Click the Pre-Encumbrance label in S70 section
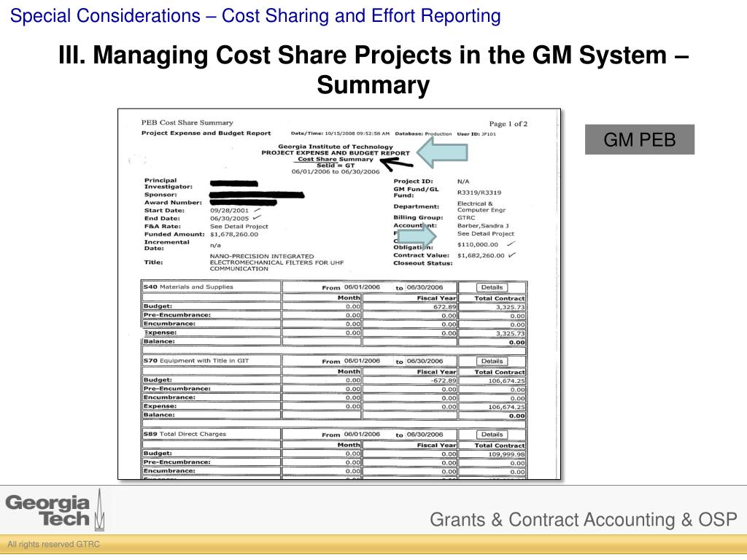The image size is (747, 560). [177, 389]
